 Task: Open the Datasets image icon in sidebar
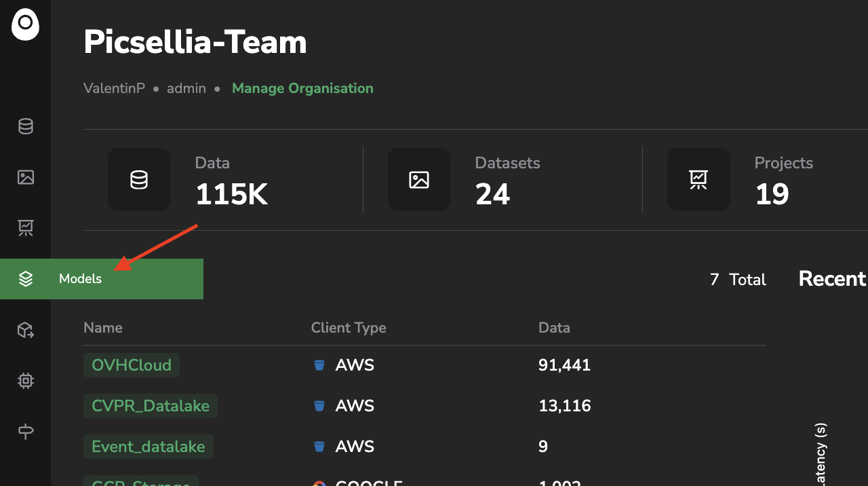click(26, 177)
